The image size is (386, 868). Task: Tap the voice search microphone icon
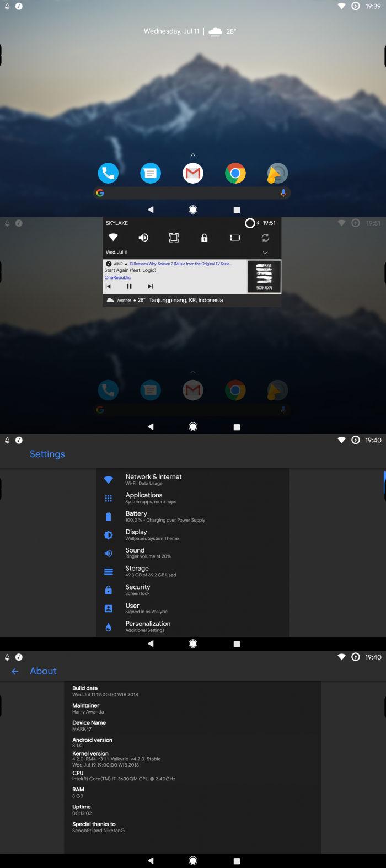(283, 192)
